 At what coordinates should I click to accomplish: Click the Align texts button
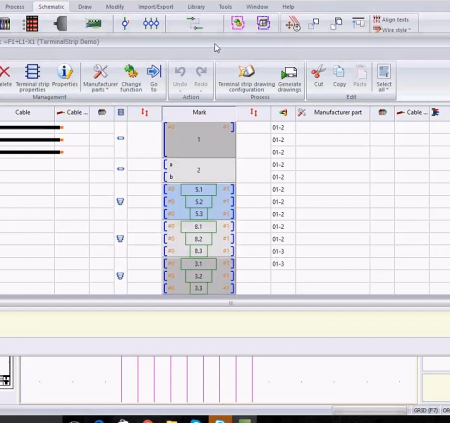tap(391, 20)
